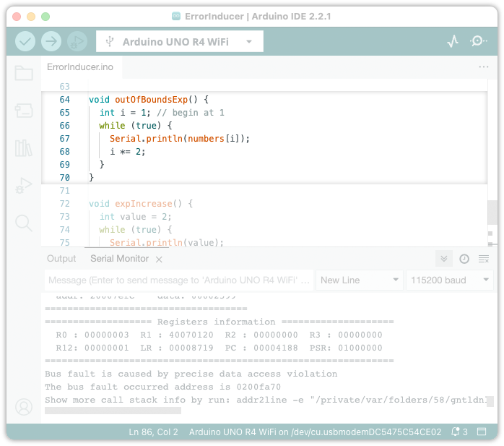Click the Verify sketch checkmark button
Image resolution: width=504 pixels, height=446 pixels.
point(25,42)
